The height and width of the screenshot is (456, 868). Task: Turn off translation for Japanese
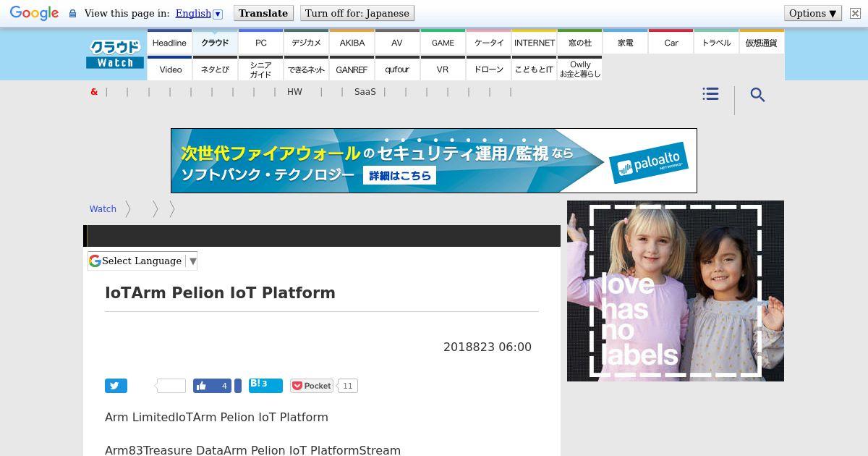click(x=357, y=13)
